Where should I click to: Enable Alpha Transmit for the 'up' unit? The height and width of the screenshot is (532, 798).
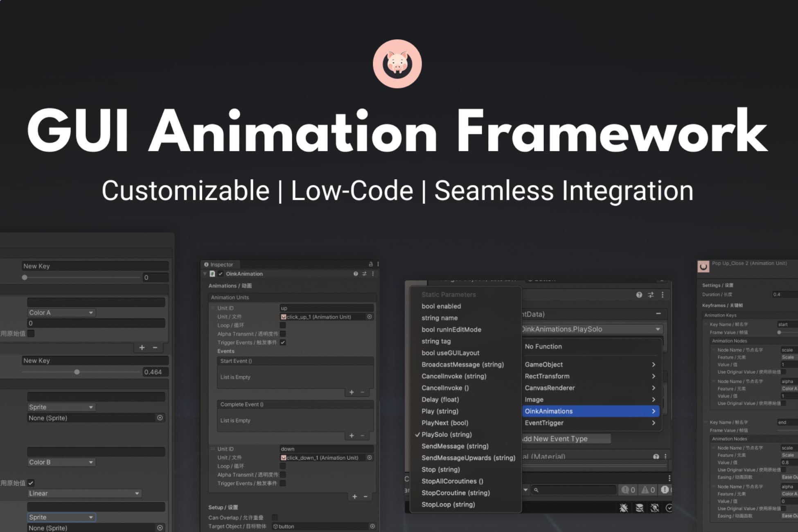coord(283,334)
